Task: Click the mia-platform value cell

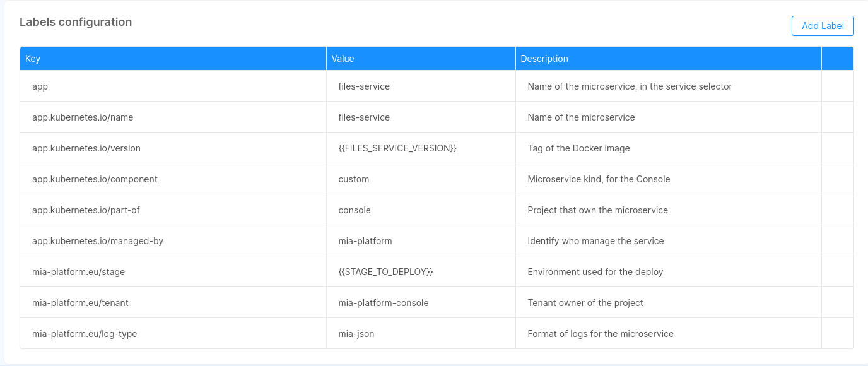Action: [365, 241]
